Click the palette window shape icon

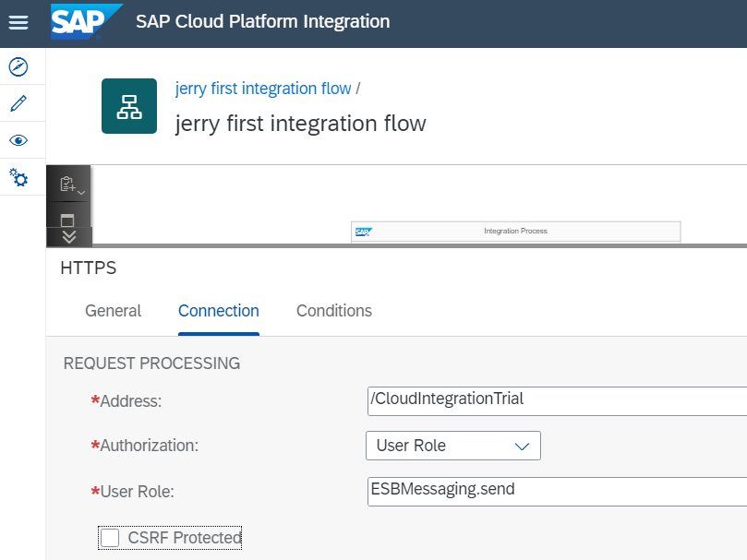tap(67, 220)
